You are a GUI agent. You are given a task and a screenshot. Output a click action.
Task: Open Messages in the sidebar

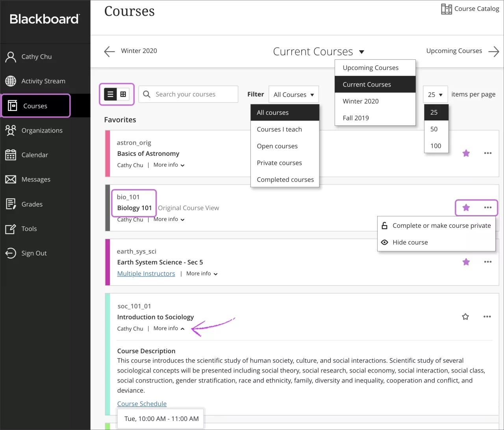(x=36, y=179)
